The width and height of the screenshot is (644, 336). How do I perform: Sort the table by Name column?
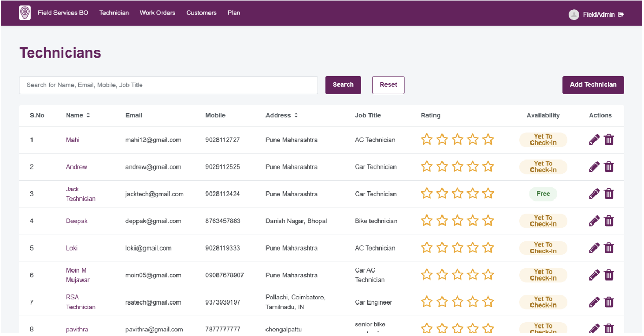[88, 115]
